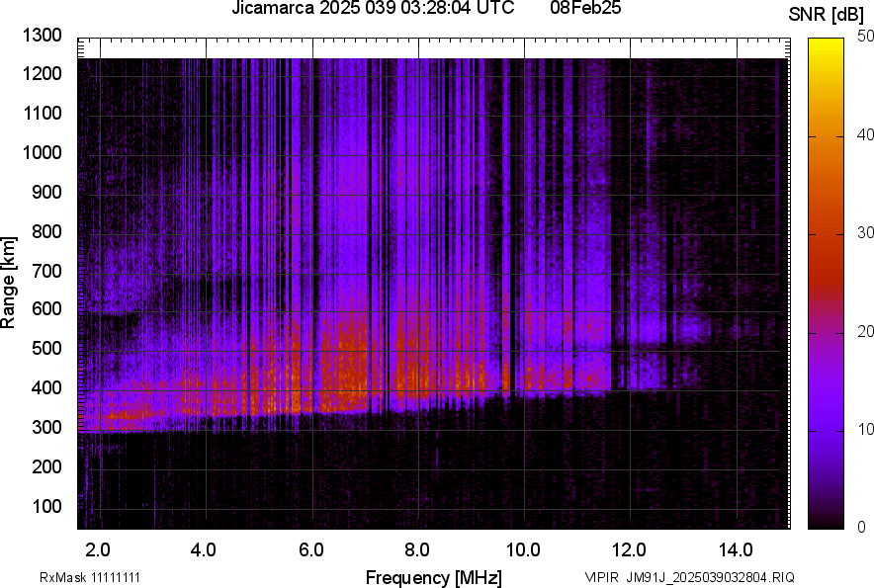
Task: Click the 10 tick label on colorbar
Action: click(865, 430)
